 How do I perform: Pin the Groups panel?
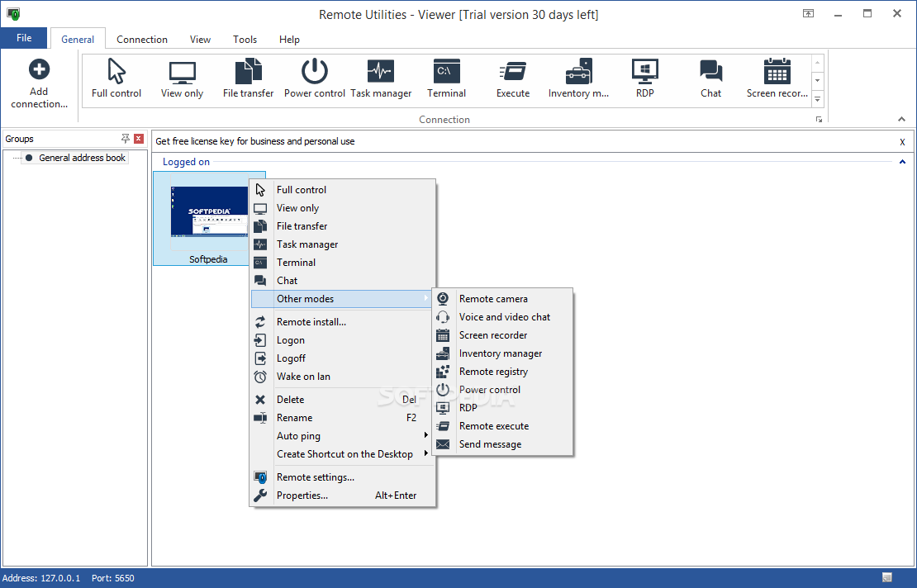(x=125, y=139)
